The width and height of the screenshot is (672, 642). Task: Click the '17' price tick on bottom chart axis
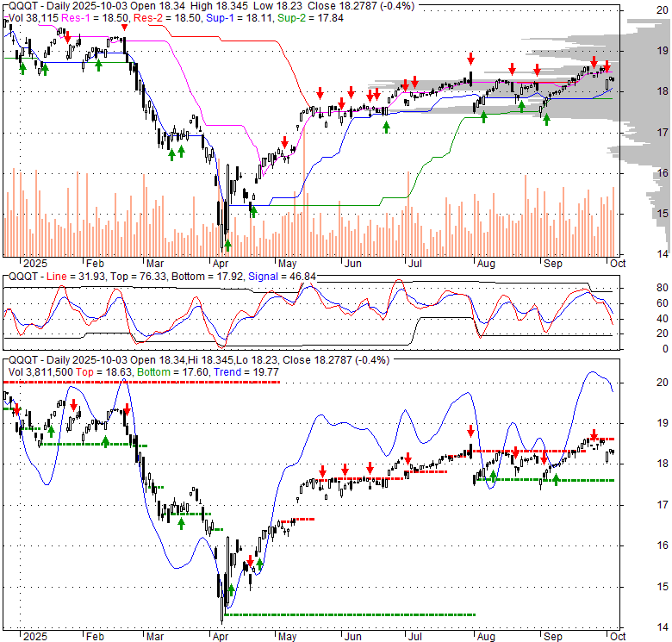(x=663, y=504)
